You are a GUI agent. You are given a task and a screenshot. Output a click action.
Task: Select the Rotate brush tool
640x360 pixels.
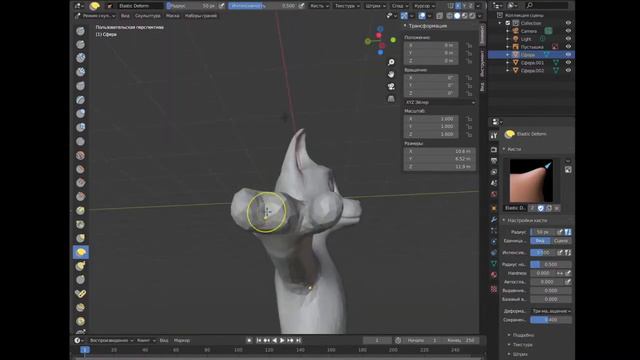(x=80, y=321)
